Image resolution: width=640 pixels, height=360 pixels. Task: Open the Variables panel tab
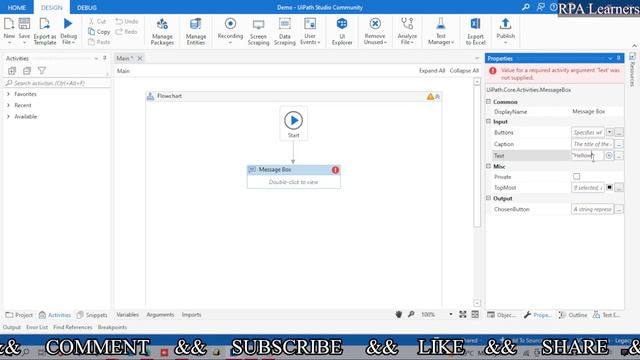[127, 315]
